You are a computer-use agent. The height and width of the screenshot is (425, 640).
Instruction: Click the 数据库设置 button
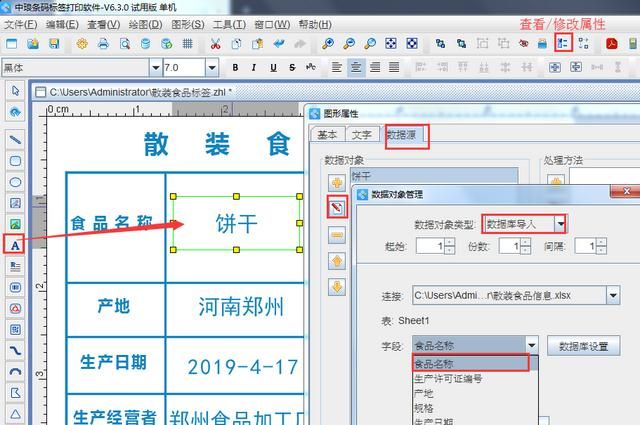pos(583,346)
